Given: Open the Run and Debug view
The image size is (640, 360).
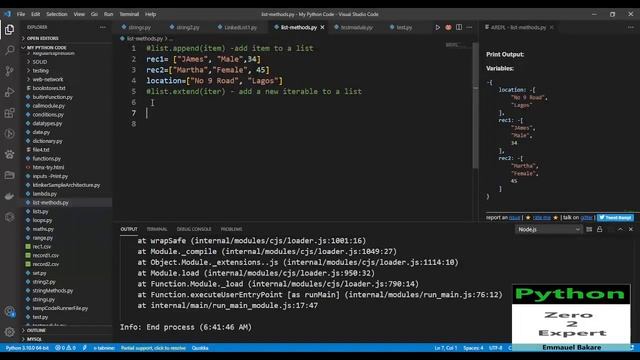Looking at the screenshot, I should click(9, 92).
